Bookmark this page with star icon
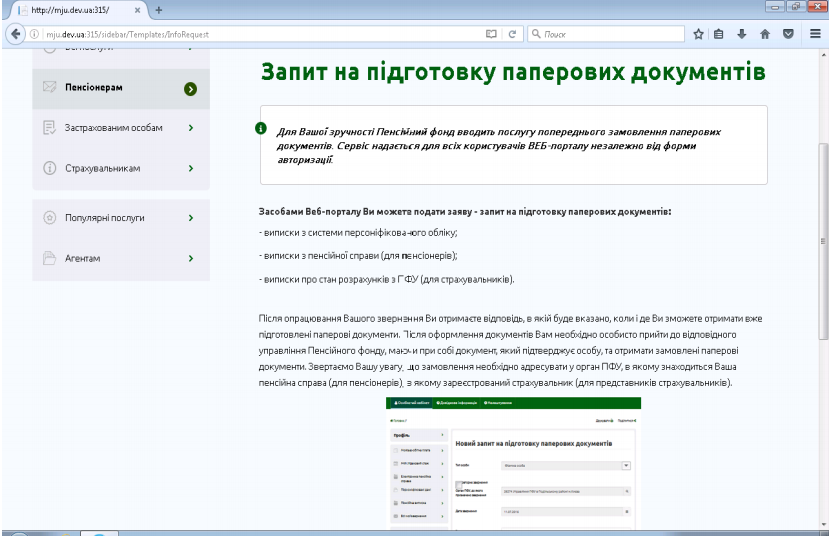 pyautogui.click(x=699, y=34)
